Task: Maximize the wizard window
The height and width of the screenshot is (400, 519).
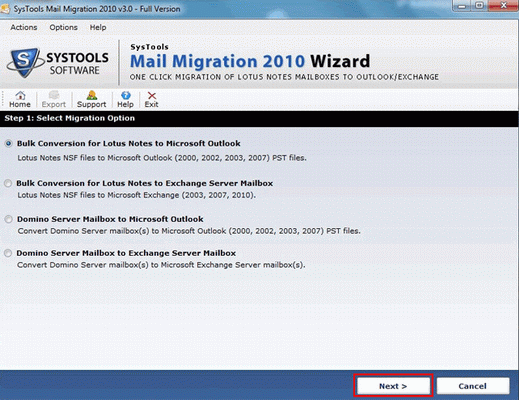Action: [x=480, y=5]
